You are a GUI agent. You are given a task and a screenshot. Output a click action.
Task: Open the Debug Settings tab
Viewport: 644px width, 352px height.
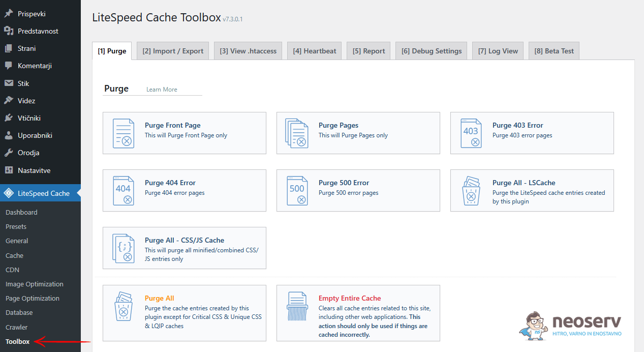[x=432, y=51]
